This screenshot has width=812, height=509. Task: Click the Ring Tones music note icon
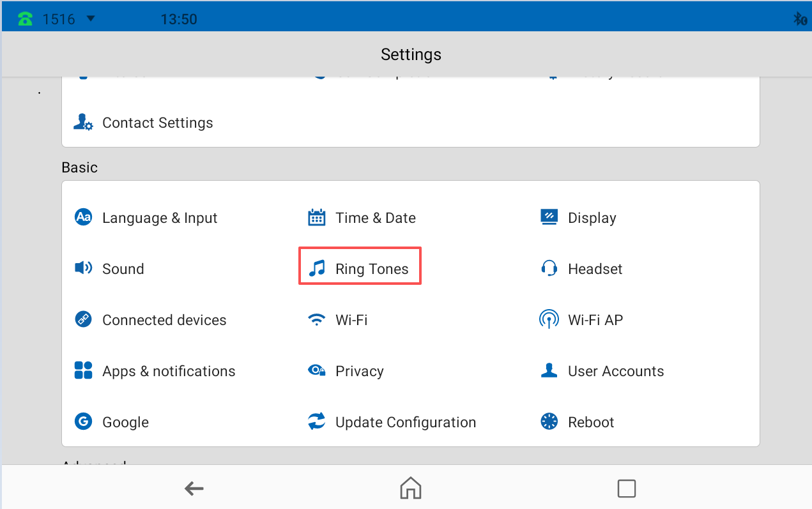317,269
